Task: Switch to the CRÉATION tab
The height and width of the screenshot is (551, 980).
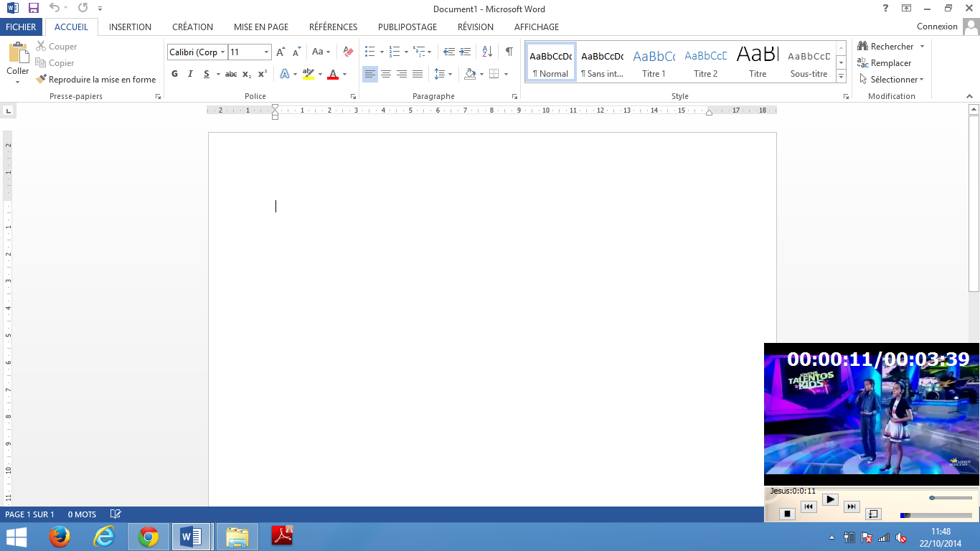Action: [x=192, y=27]
